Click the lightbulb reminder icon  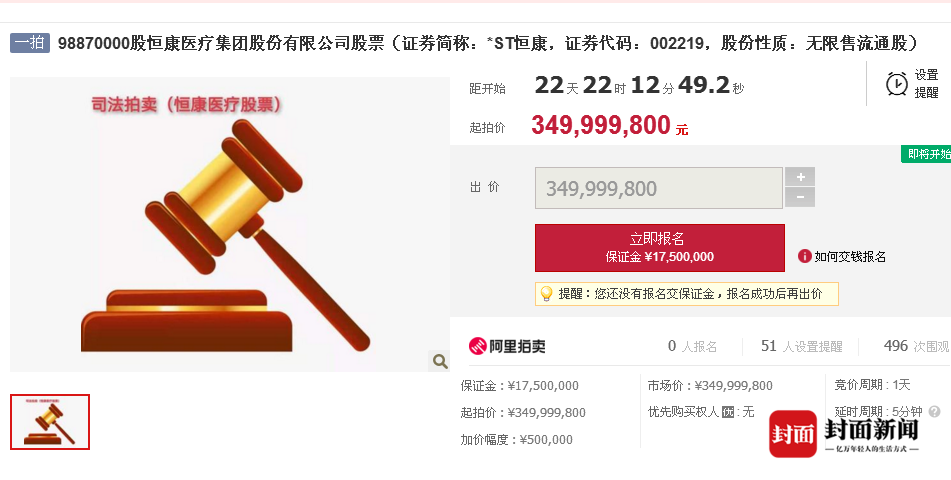pyautogui.click(x=546, y=294)
